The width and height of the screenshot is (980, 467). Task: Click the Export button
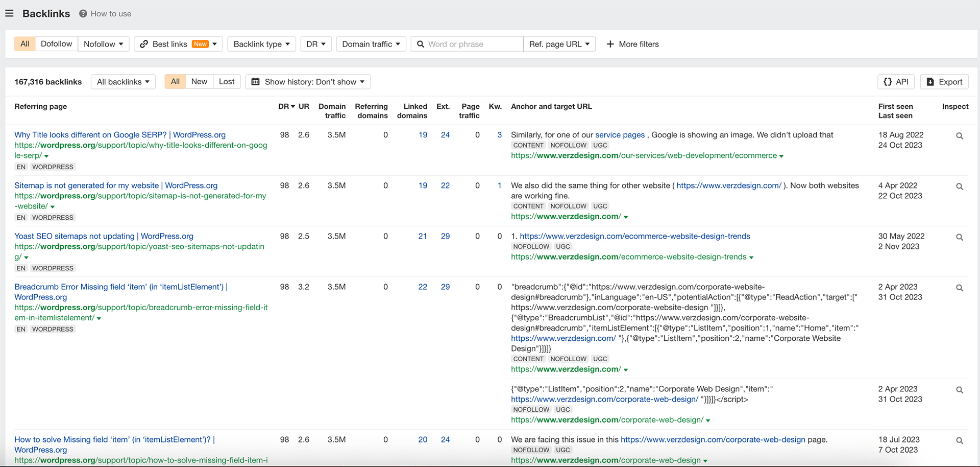[944, 82]
